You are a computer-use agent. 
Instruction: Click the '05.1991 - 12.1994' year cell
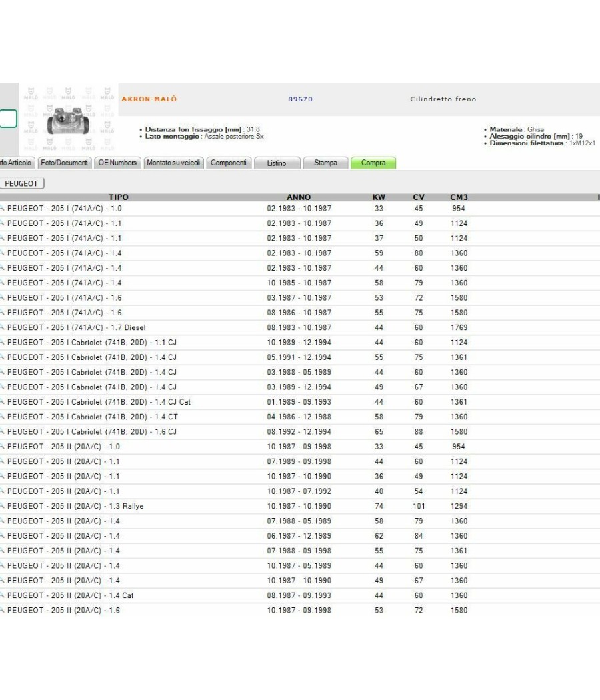point(299,357)
